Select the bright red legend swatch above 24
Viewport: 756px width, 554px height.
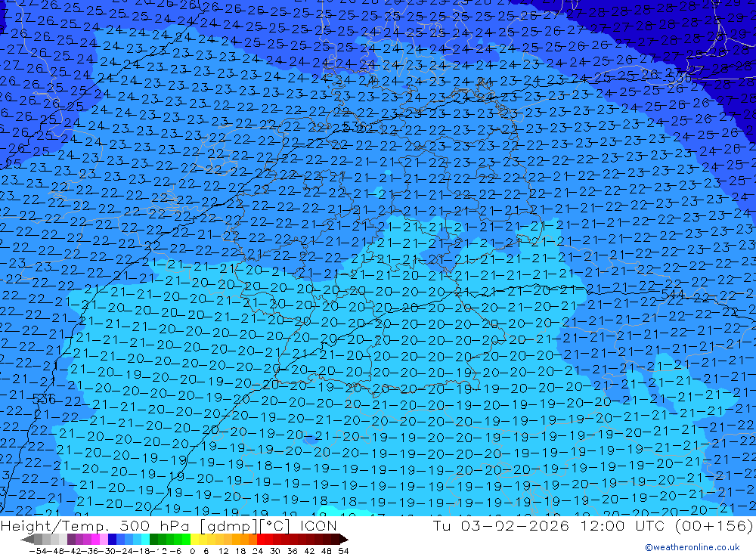click(261, 539)
